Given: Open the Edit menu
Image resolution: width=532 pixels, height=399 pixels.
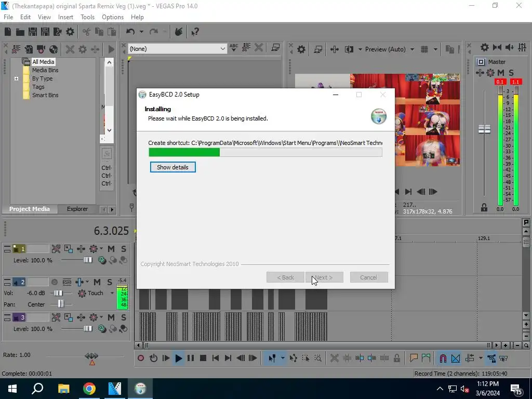Looking at the screenshot, I should pyautogui.click(x=25, y=17).
